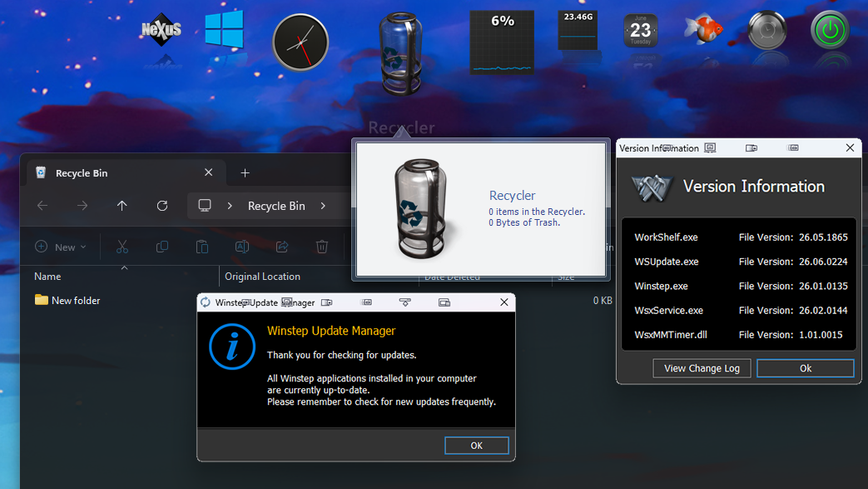Screen dimensions: 868x489
Task: Click the Version Information heading text
Action: point(753,187)
